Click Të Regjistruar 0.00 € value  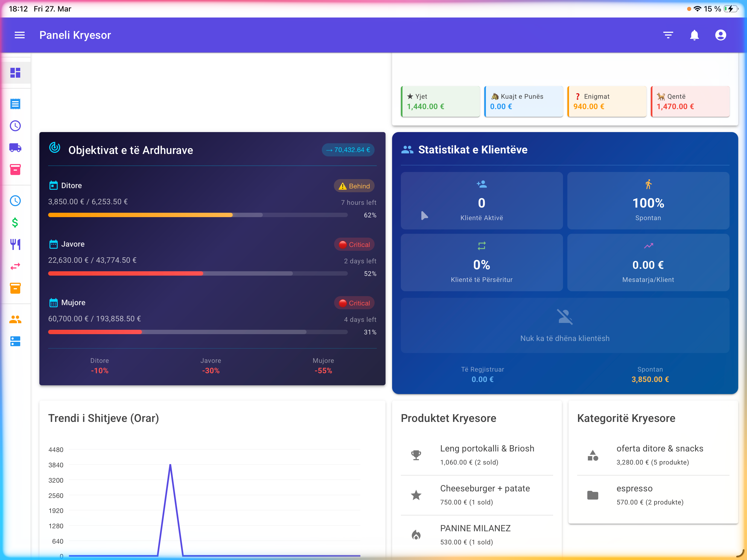482,379
